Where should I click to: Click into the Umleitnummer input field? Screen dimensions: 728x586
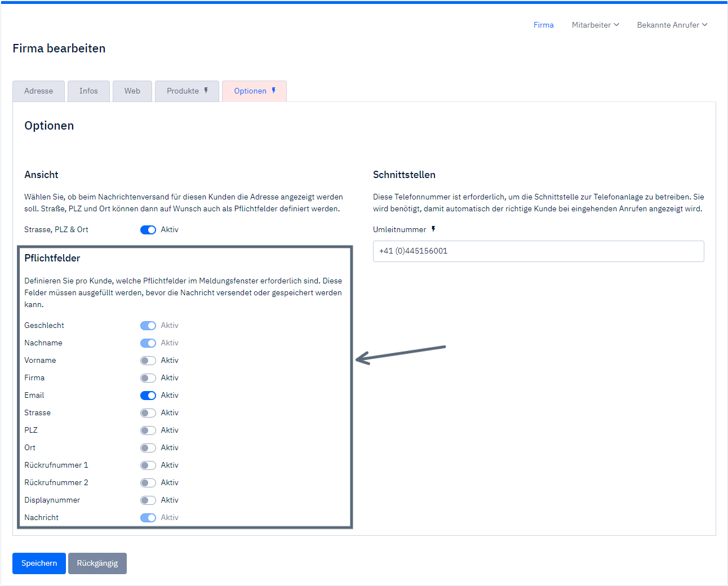[538, 251]
